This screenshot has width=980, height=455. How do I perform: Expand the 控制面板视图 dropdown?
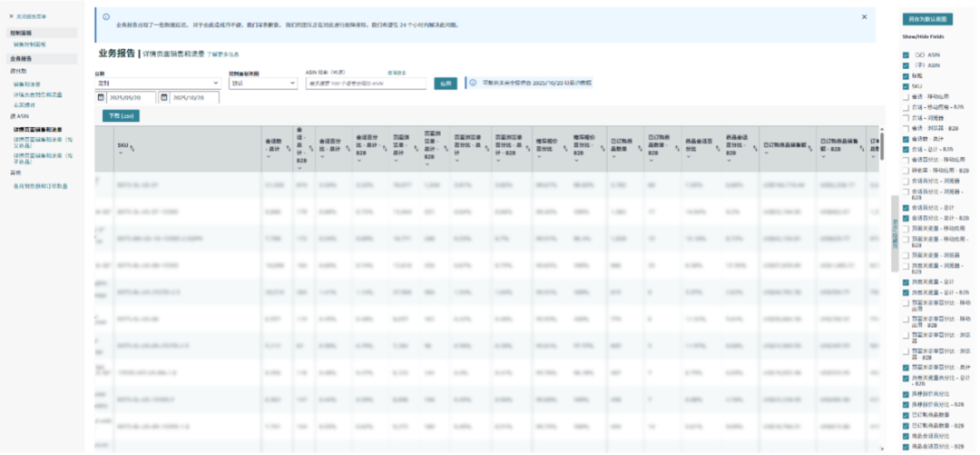[x=262, y=83]
